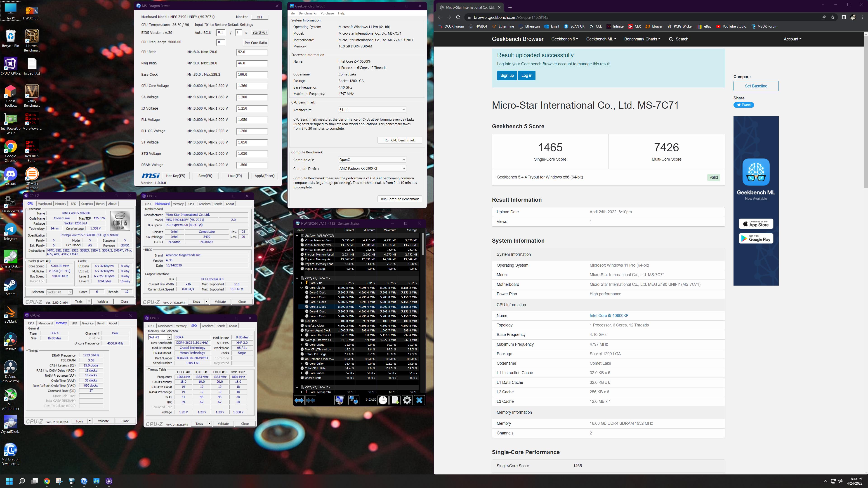
Task: Open Compute Device Radeon RX 6900 XT dropdown
Action: [x=372, y=168]
